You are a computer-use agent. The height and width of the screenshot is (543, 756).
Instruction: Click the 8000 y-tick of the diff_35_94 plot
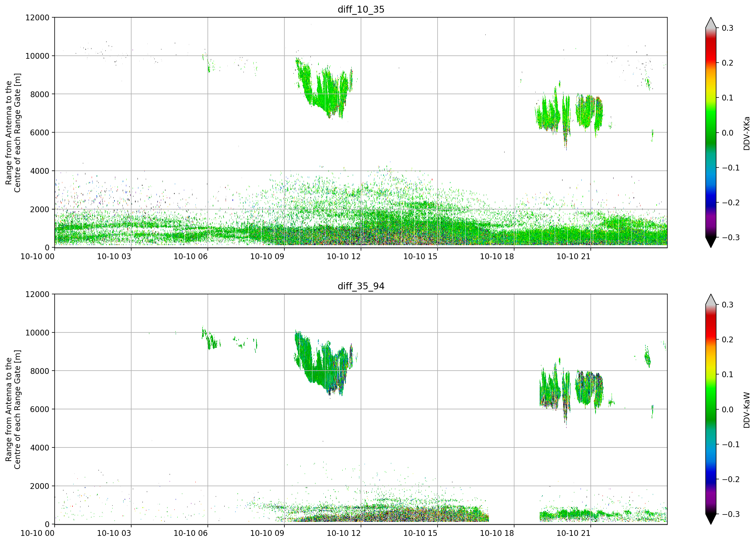tap(40, 371)
